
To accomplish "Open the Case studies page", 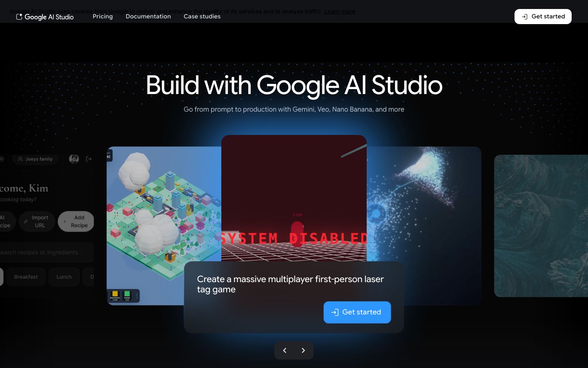I will [x=202, y=16].
